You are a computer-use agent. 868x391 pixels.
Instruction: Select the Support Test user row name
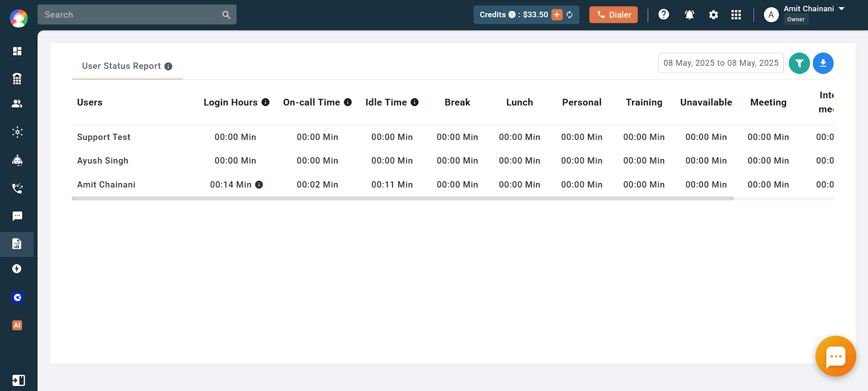pyautogui.click(x=104, y=137)
